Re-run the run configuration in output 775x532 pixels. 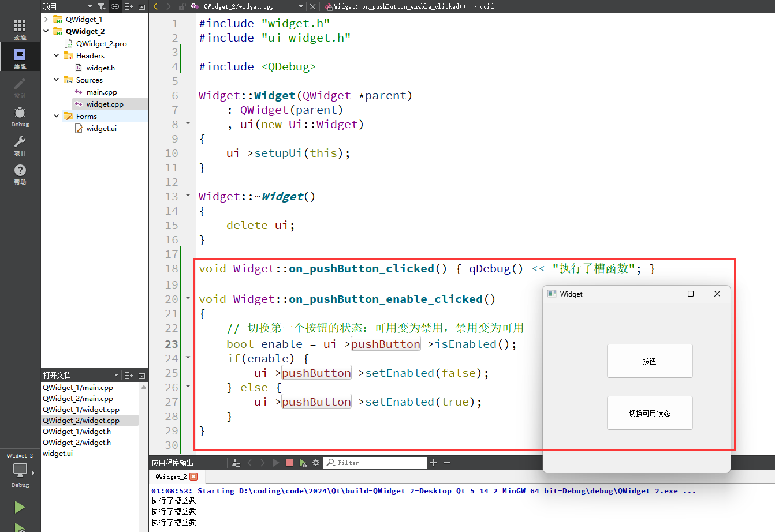(276, 463)
